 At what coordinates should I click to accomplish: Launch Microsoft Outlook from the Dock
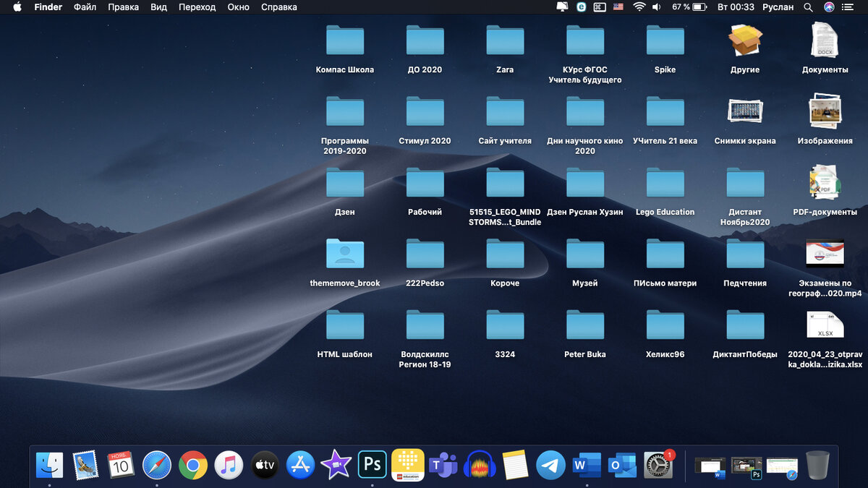pyautogui.click(x=623, y=465)
